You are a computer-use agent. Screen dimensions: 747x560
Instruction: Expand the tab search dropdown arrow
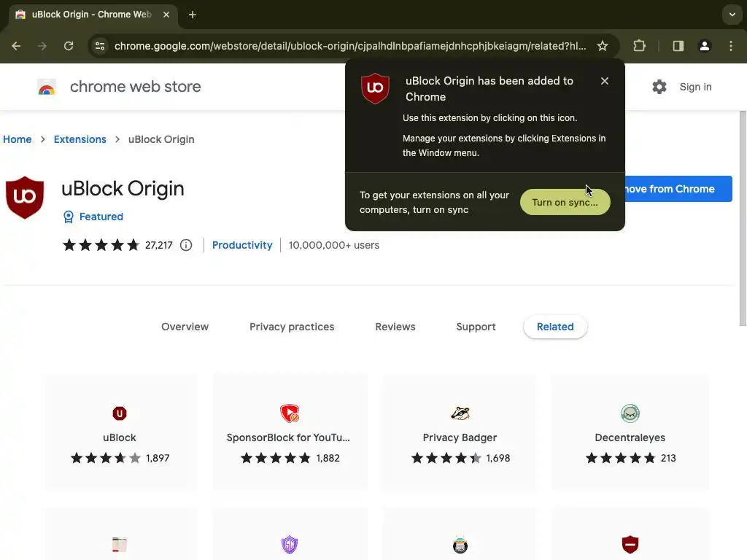pos(732,15)
